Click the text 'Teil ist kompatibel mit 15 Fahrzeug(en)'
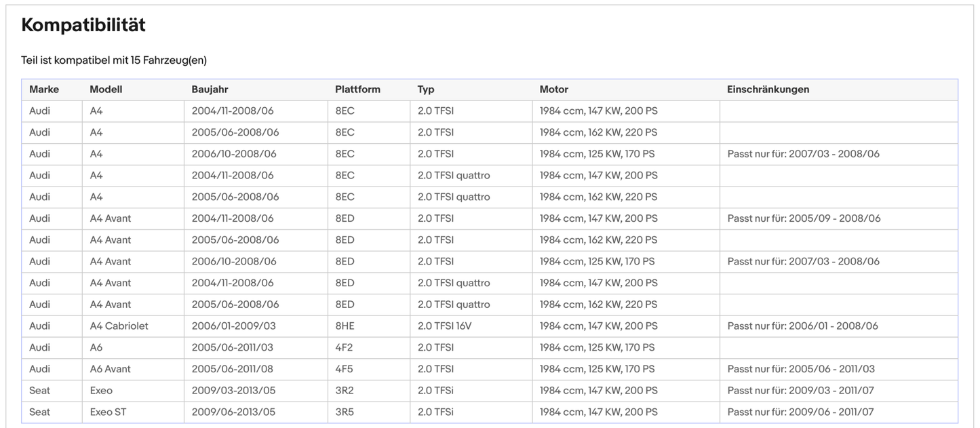 114,60
